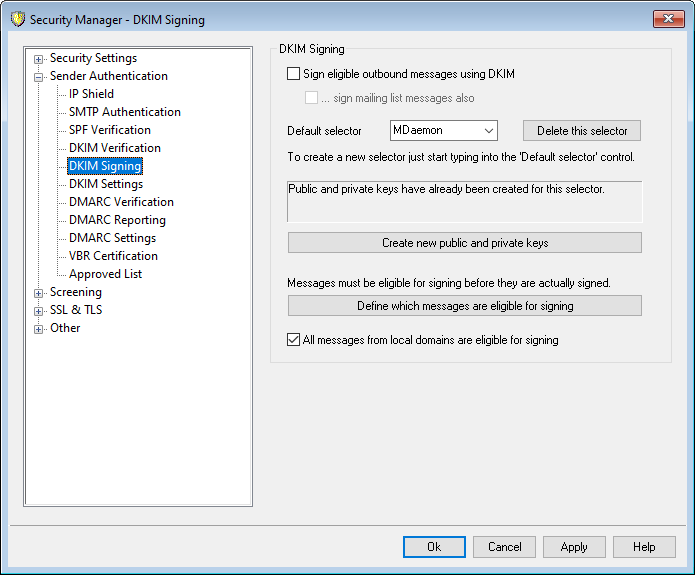This screenshot has width=695, height=575.
Task: Click Create new public and private keys
Action: click(464, 243)
